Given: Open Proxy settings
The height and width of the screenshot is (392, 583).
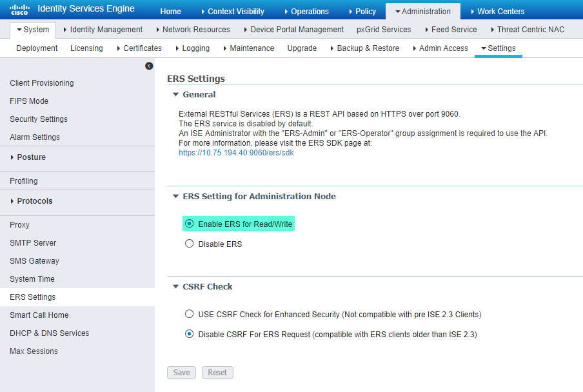Looking at the screenshot, I should pyautogui.click(x=19, y=225).
